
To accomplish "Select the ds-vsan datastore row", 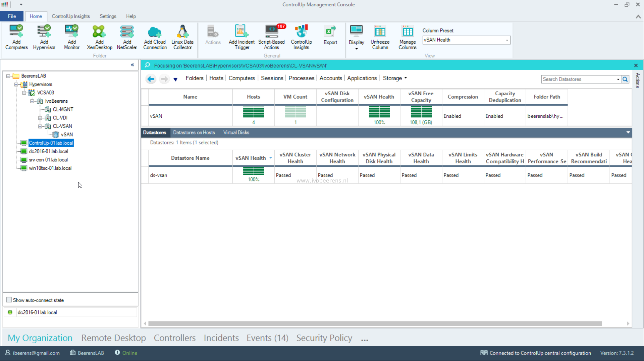I will (386, 175).
